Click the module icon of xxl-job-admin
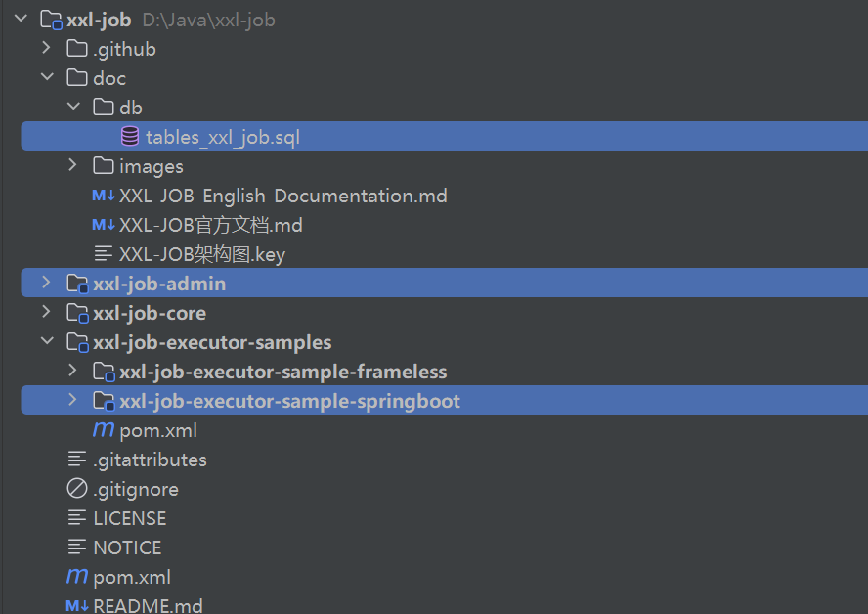The height and width of the screenshot is (614, 868). [76, 283]
